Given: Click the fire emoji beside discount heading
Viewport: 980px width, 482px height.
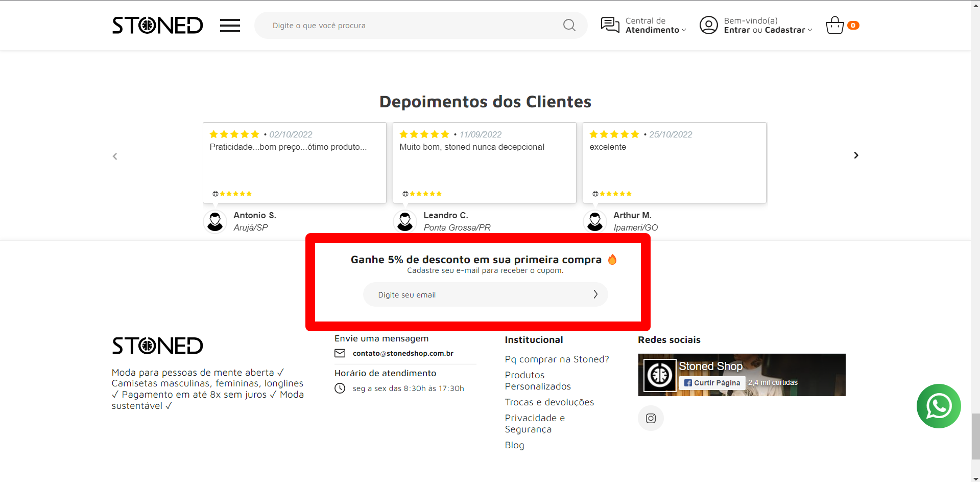Looking at the screenshot, I should tap(612, 260).
